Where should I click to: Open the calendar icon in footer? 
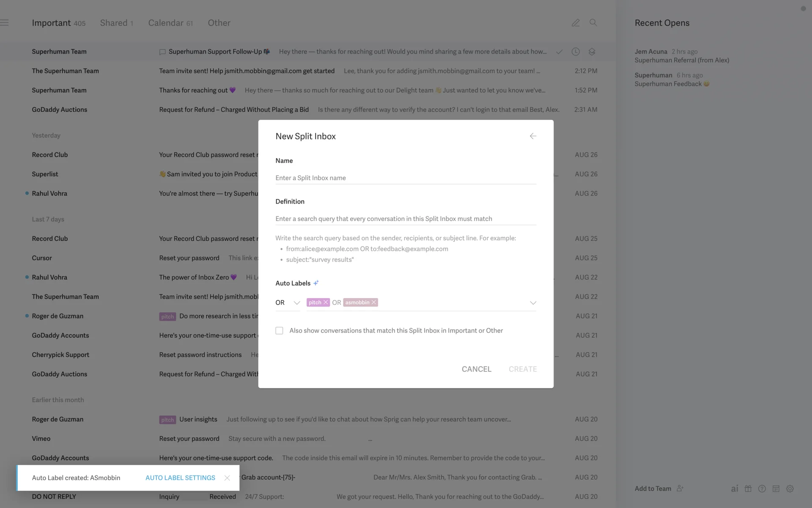pyautogui.click(x=776, y=489)
